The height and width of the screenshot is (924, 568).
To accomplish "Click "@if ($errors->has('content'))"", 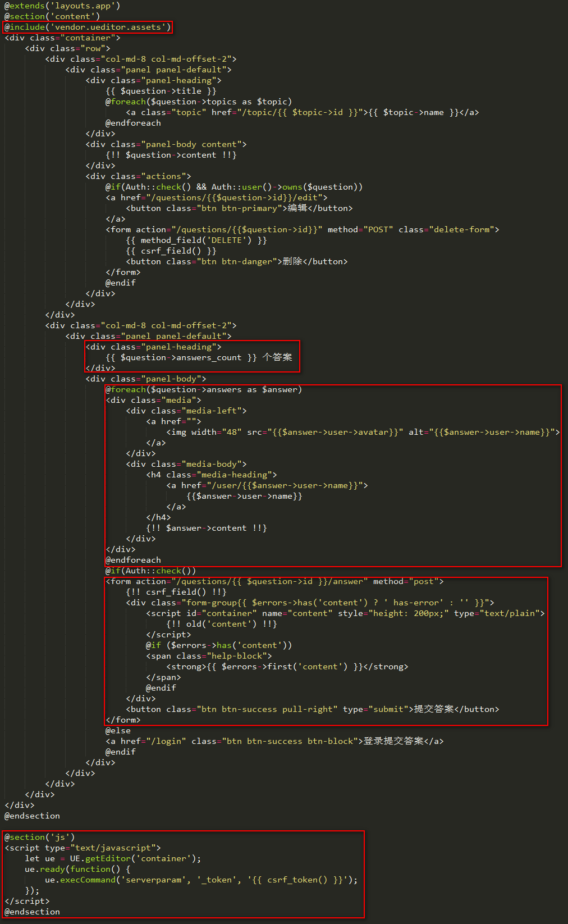I will [219, 645].
